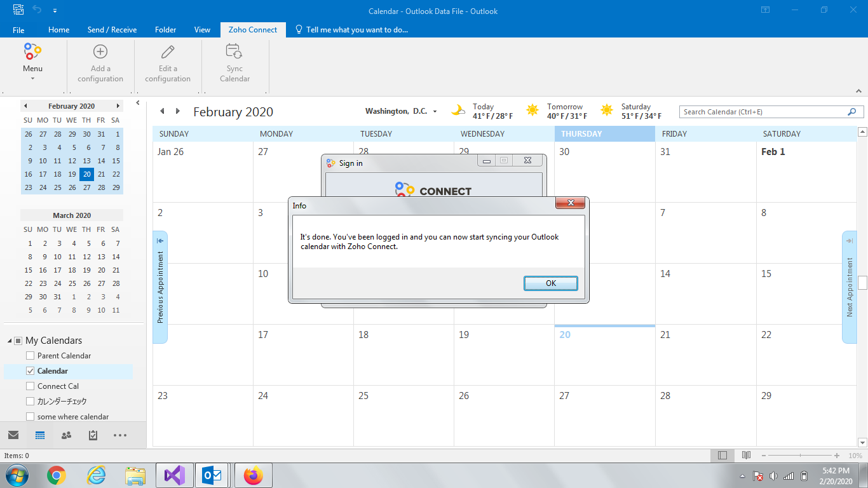Viewport: 868px width, 488px height.
Task: Open Mail view from navigation bar
Action: pyautogui.click(x=13, y=435)
